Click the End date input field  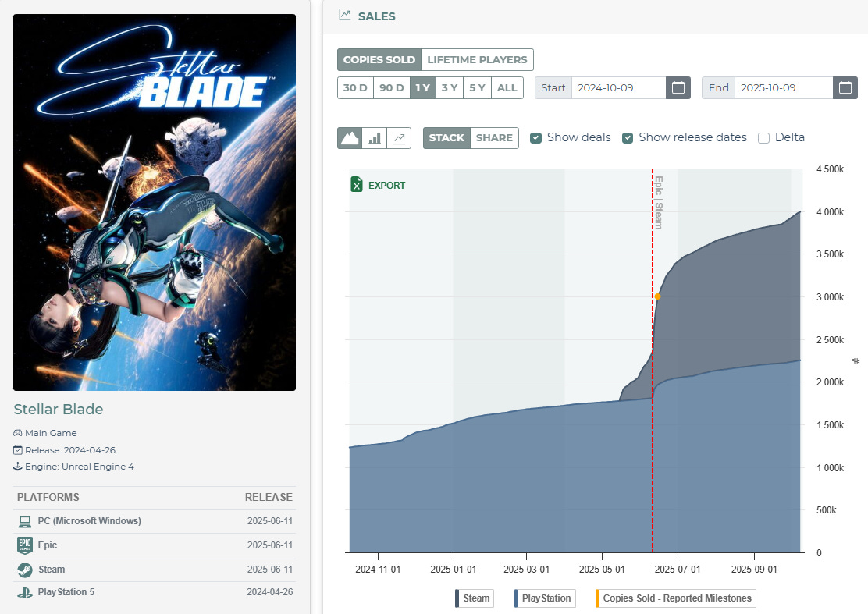783,88
